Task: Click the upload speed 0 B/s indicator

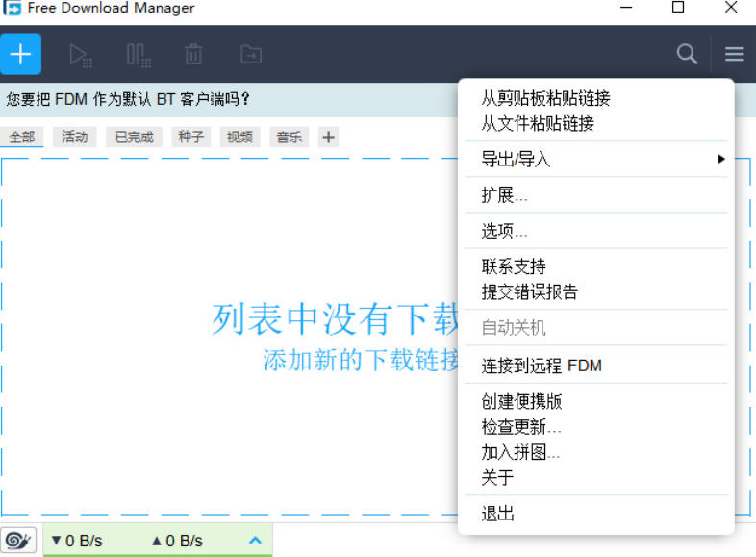Action: [177, 541]
